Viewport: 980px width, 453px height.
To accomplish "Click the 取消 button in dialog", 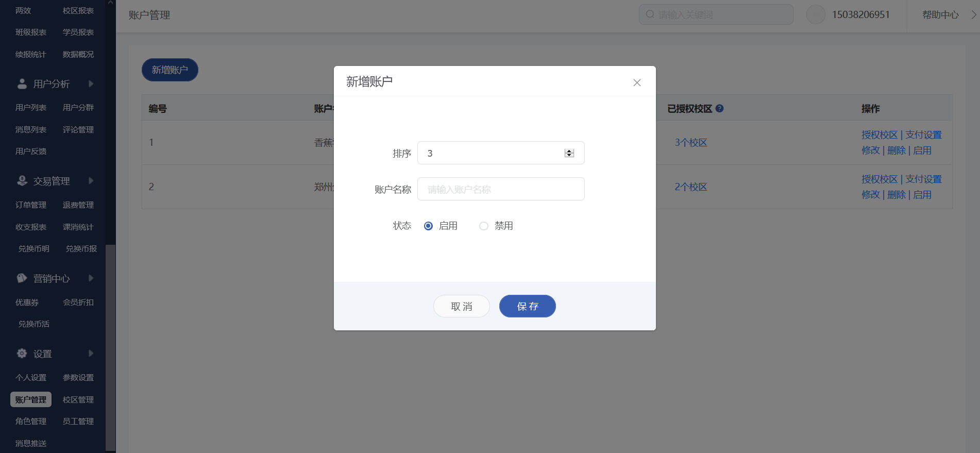I will (x=462, y=306).
